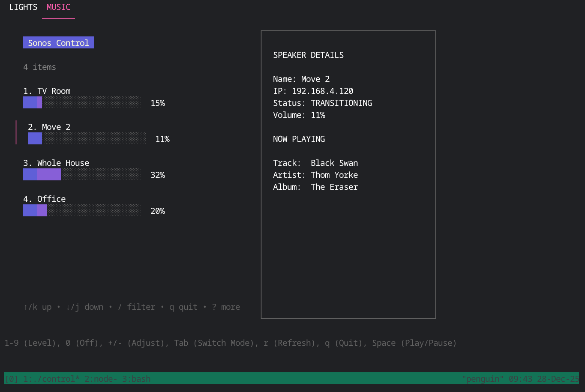Click the SPEAKER DETAILS heading
This screenshot has height=392, width=585.
309,55
